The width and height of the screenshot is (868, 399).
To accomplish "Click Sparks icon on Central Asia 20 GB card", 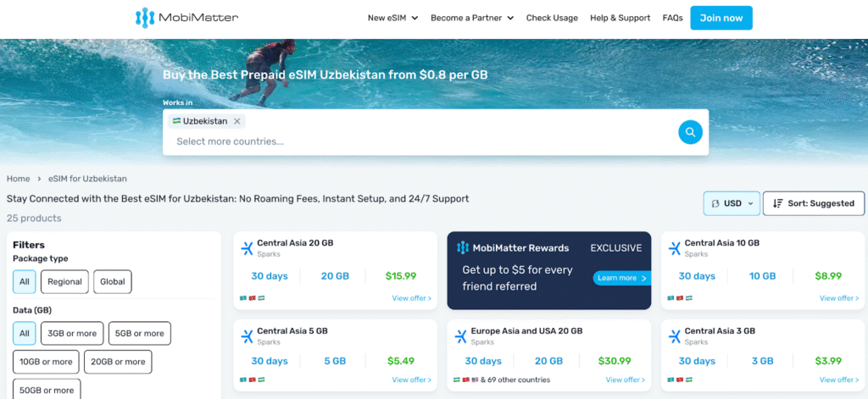I will point(247,248).
